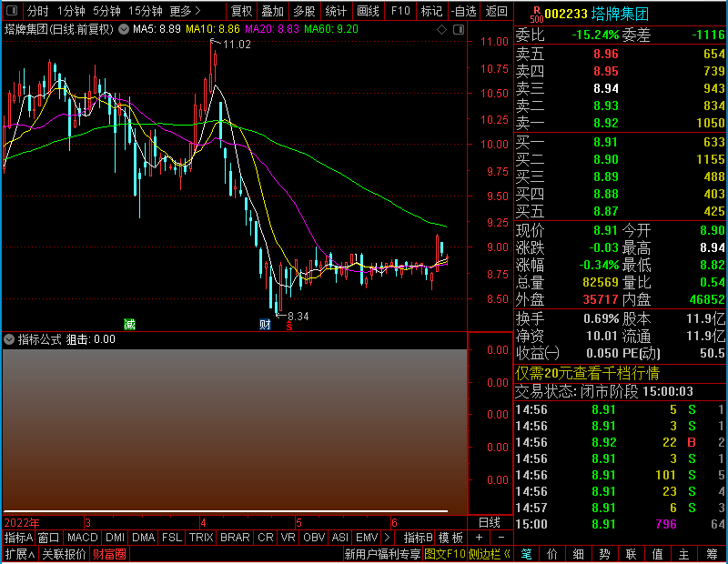Open 复权 menu
The width and height of the screenshot is (728, 564).
point(241,11)
